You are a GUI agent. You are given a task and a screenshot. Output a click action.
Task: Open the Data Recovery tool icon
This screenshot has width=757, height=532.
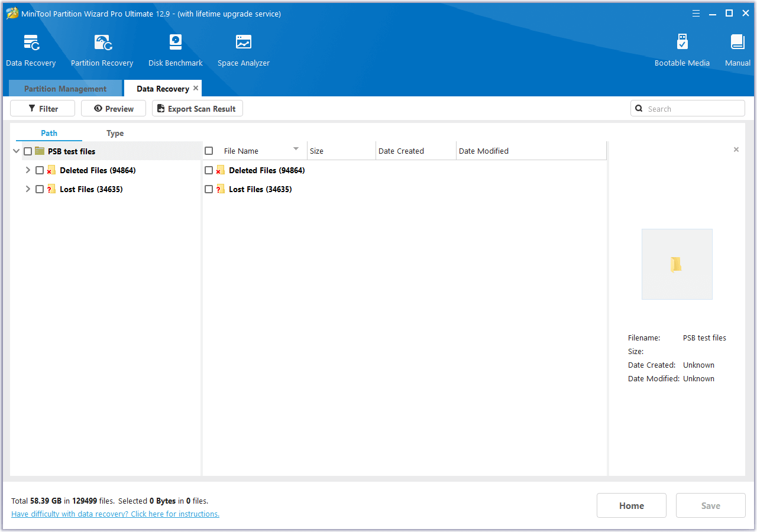[31, 43]
